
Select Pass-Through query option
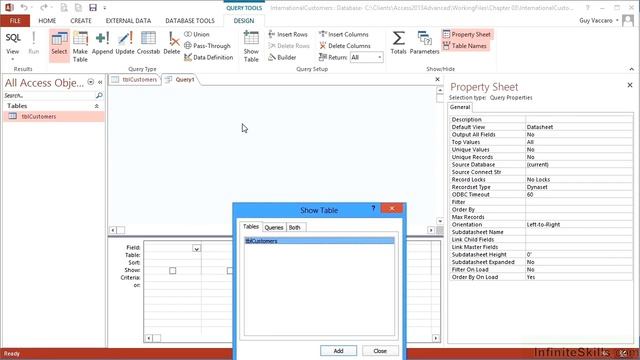pos(207,46)
